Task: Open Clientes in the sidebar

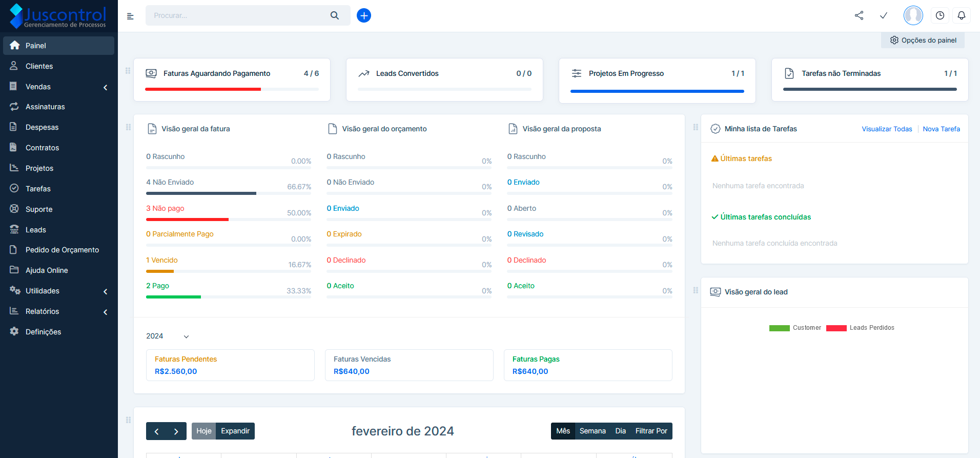Action: coord(59,66)
